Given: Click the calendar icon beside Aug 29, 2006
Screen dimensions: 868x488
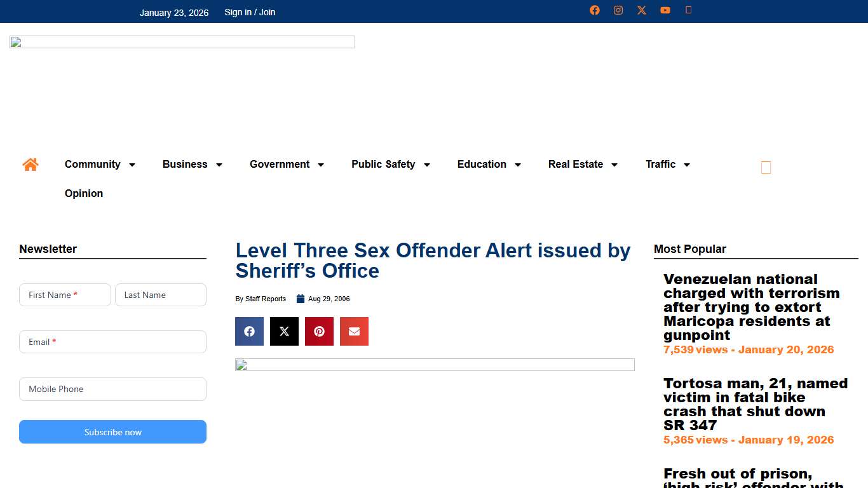Looking at the screenshot, I should pyautogui.click(x=299, y=299).
